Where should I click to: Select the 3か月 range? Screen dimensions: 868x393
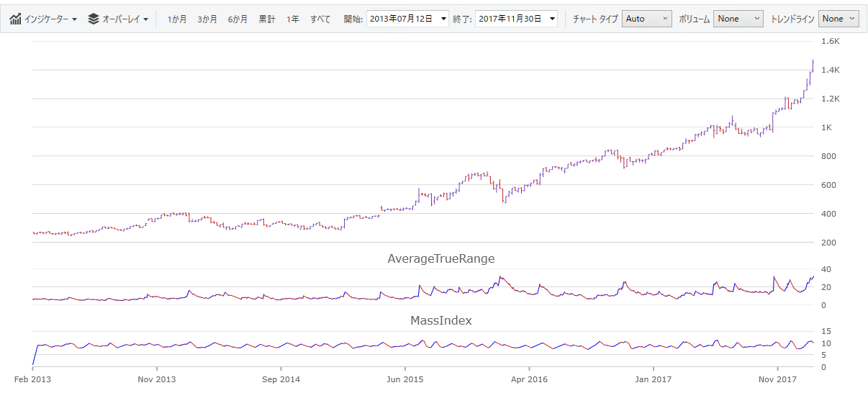pyautogui.click(x=207, y=19)
